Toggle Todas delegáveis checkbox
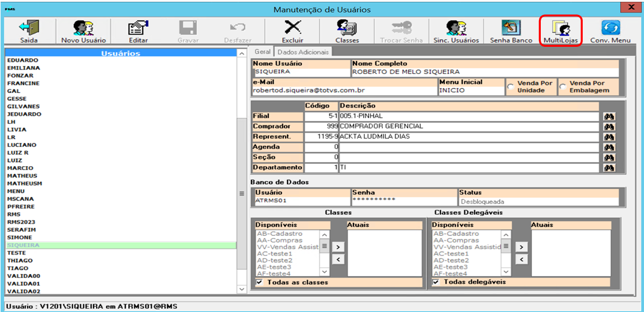The width and height of the screenshot is (644, 312). pos(436,283)
